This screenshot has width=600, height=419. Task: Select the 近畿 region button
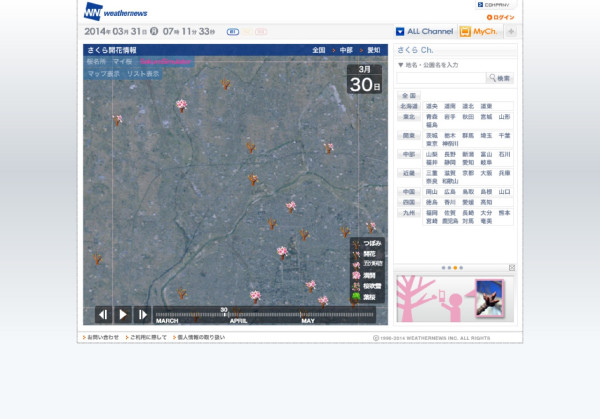pyautogui.click(x=409, y=173)
